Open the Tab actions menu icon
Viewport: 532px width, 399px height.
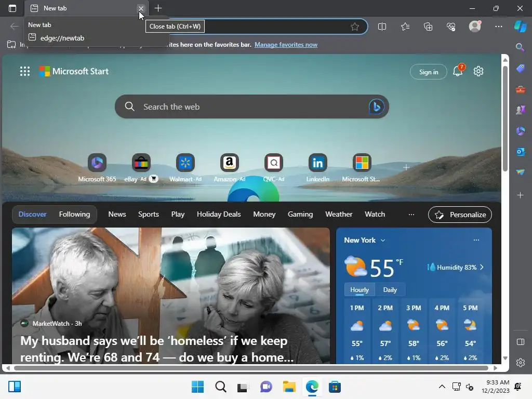click(12, 8)
